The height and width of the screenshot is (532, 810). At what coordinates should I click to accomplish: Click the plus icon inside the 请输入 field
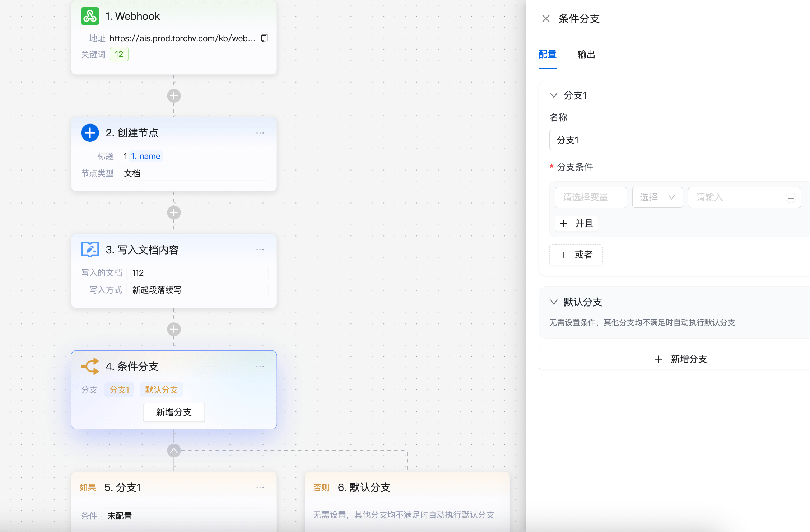click(791, 197)
